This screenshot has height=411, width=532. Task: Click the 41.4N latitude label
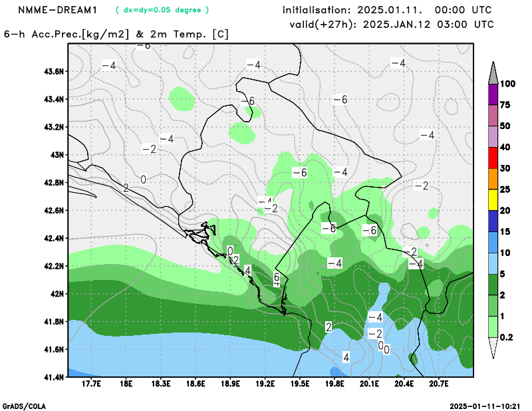[x=54, y=377]
